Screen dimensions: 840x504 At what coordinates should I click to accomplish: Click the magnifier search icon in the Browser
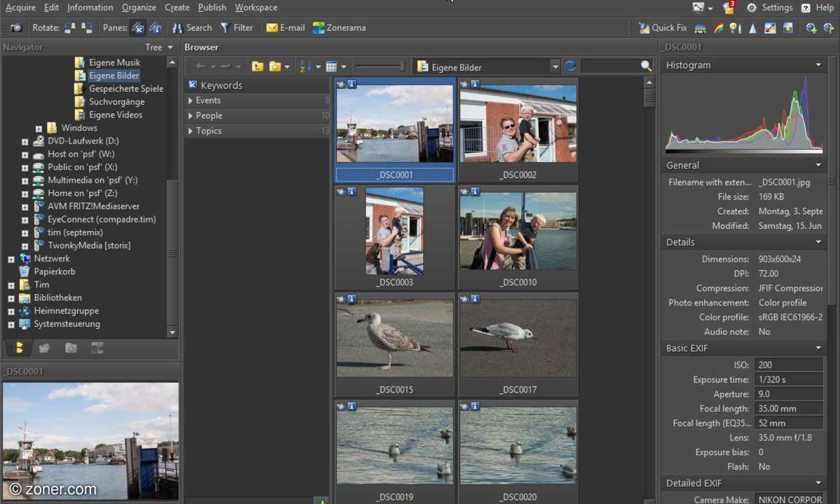[x=646, y=66]
